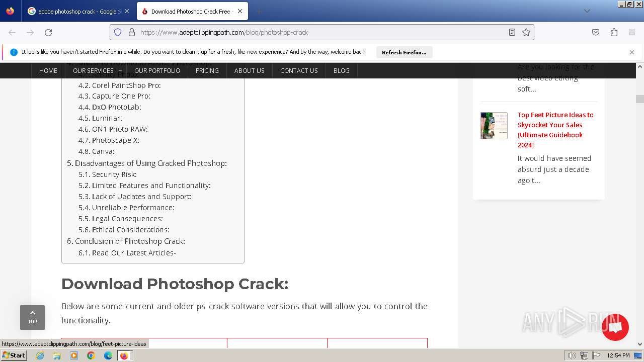Image resolution: width=644 pixels, height=362 pixels.
Task: Select the Download Photoshop Crack Free tab
Action: point(191,11)
